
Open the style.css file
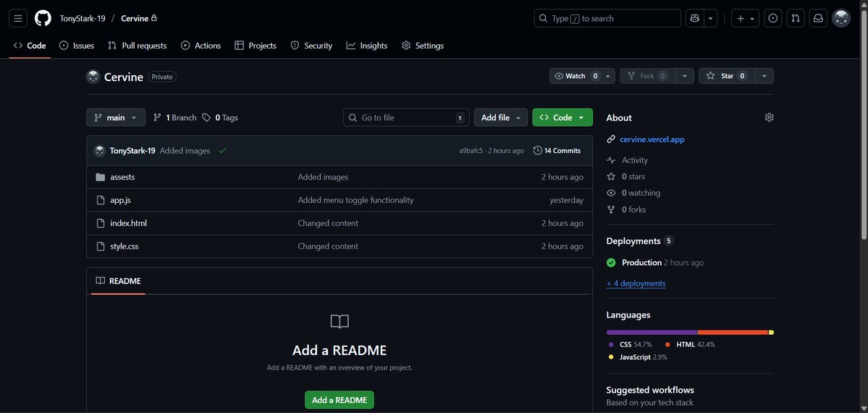coord(125,246)
